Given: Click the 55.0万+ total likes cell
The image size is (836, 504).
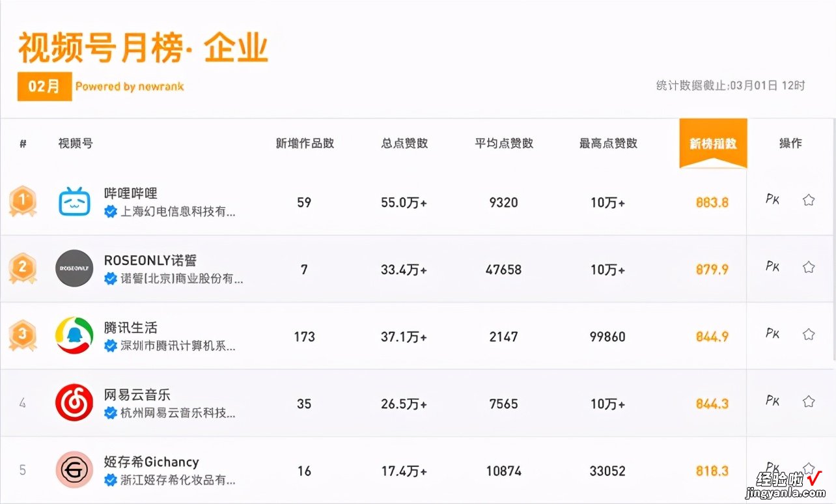Looking at the screenshot, I should click(404, 203).
